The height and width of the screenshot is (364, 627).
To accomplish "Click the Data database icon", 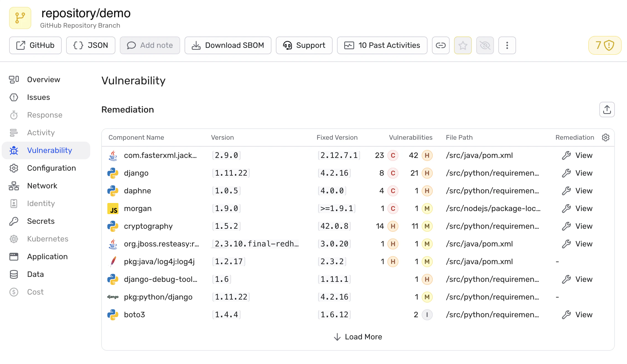I will coord(14,274).
